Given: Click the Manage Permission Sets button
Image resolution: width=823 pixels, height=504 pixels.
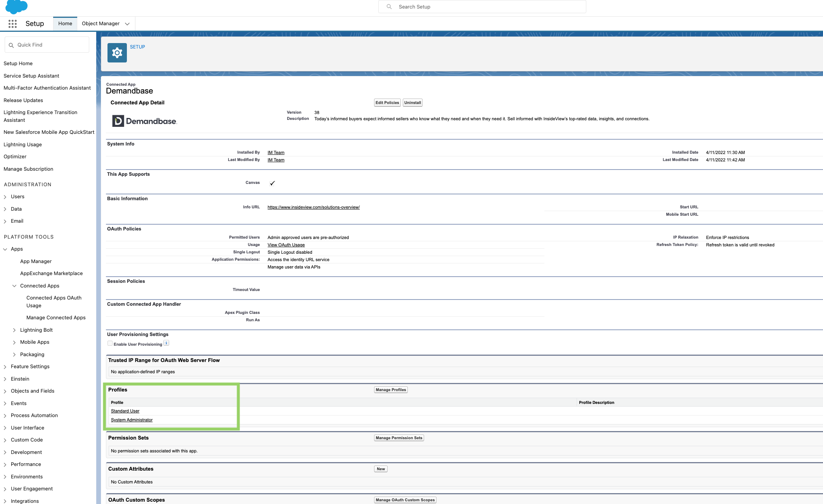Looking at the screenshot, I should [x=399, y=438].
